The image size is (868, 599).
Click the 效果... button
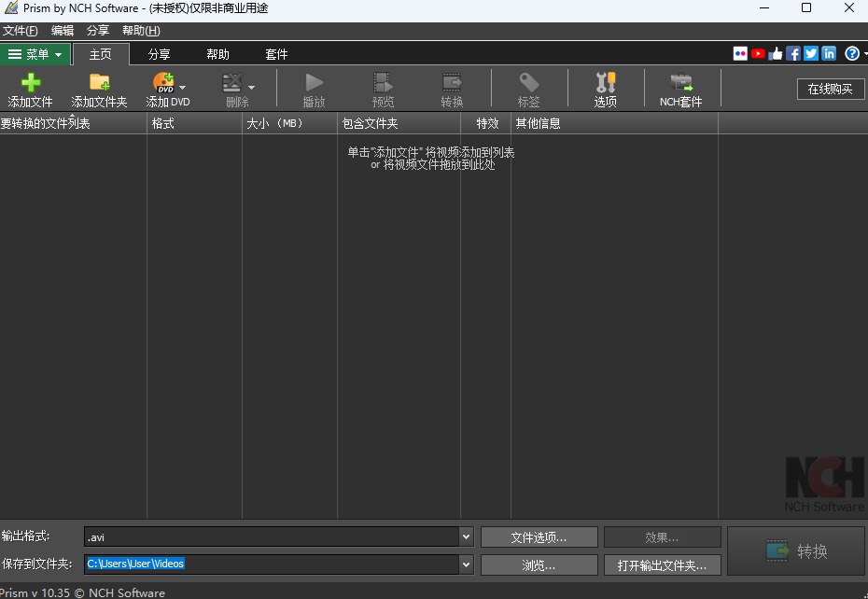pyautogui.click(x=662, y=537)
